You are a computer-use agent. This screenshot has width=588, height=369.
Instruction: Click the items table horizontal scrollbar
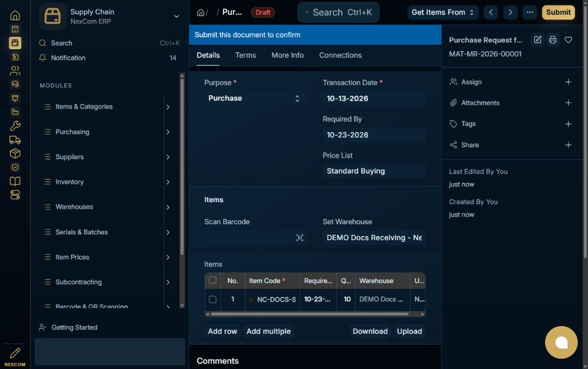point(310,314)
